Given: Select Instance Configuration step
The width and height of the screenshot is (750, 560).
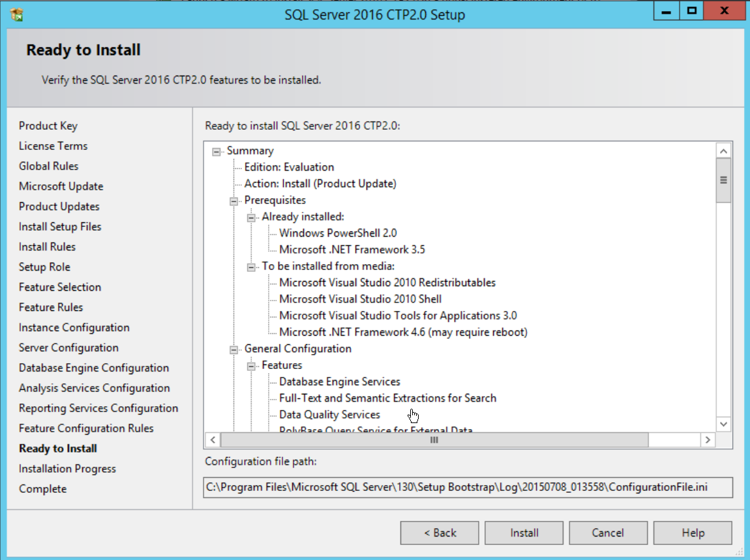Looking at the screenshot, I should (74, 327).
